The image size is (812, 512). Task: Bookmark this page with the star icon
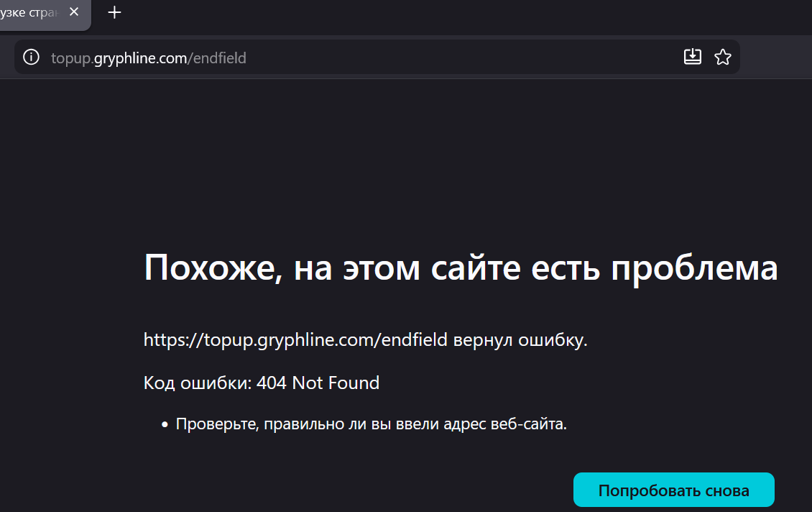click(x=722, y=58)
